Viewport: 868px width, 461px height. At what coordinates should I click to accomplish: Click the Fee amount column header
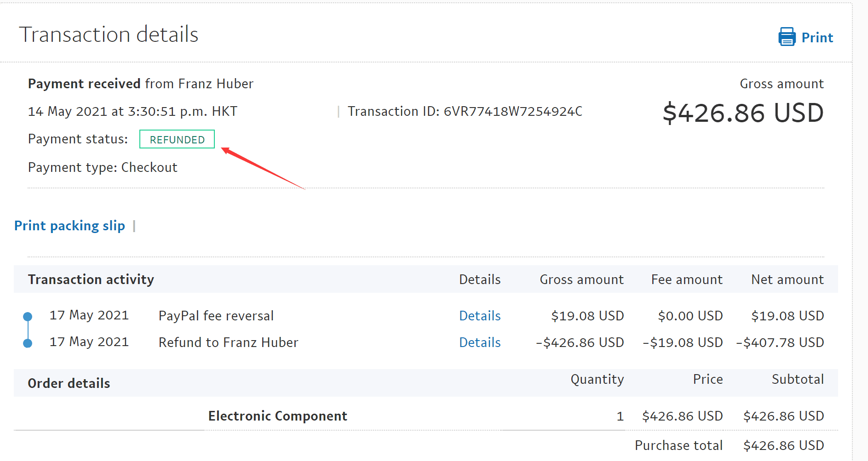687,279
